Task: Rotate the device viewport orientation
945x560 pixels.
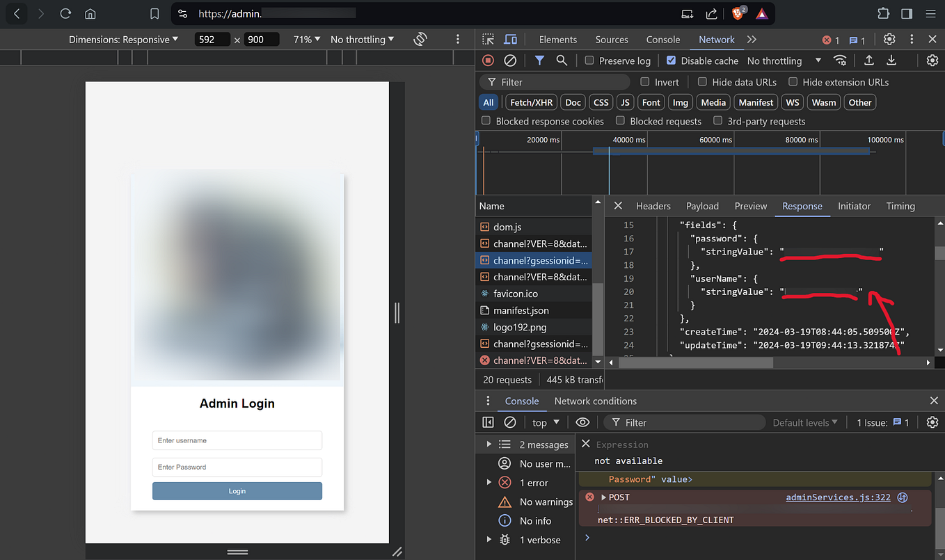Action: coord(420,40)
